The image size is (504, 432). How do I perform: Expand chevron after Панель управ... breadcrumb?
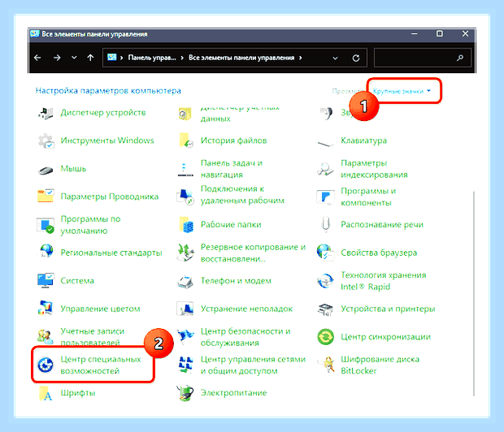[182, 58]
